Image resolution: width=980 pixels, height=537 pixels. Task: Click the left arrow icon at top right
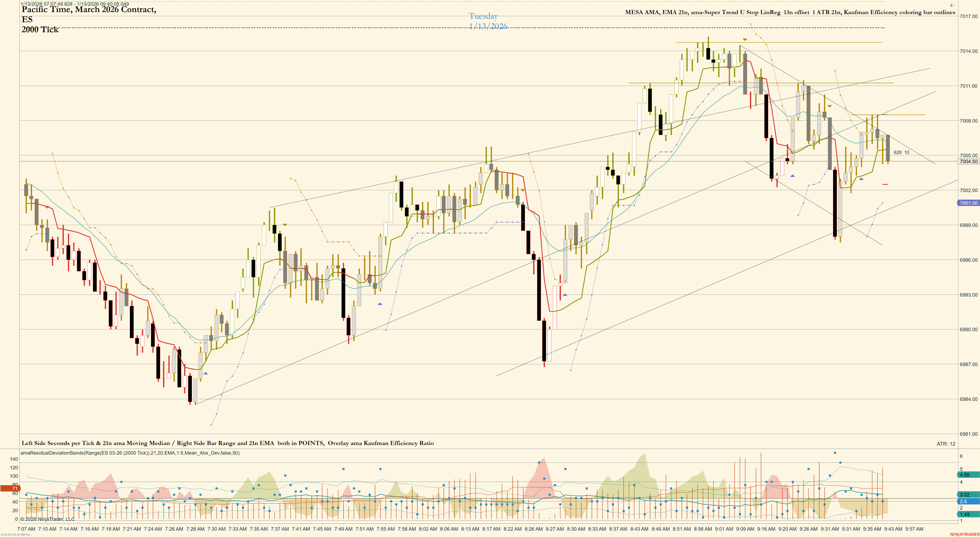(952, 5)
